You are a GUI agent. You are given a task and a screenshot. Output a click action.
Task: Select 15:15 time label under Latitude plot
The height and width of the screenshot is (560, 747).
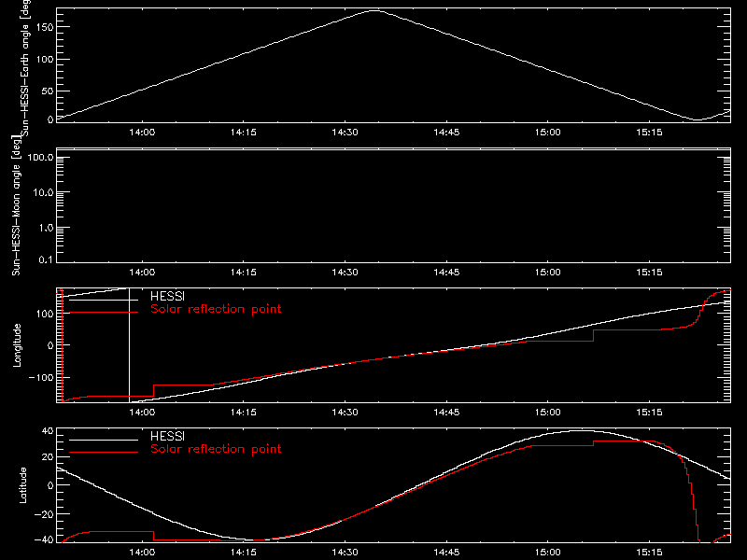pos(649,552)
